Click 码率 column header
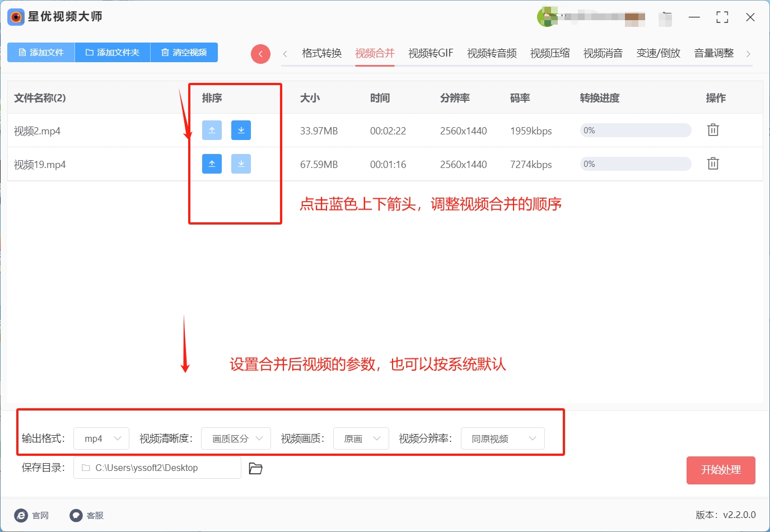The width and height of the screenshot is (770, 532). (520, 98)
